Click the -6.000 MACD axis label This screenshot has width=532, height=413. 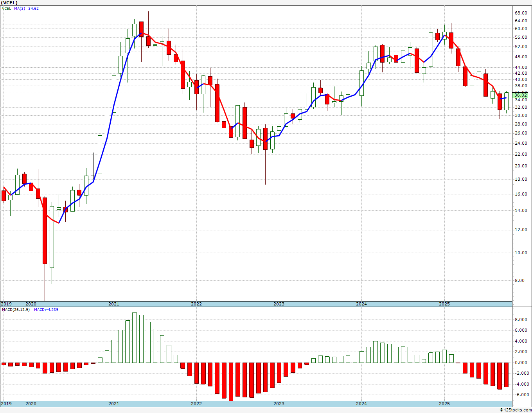521,395
